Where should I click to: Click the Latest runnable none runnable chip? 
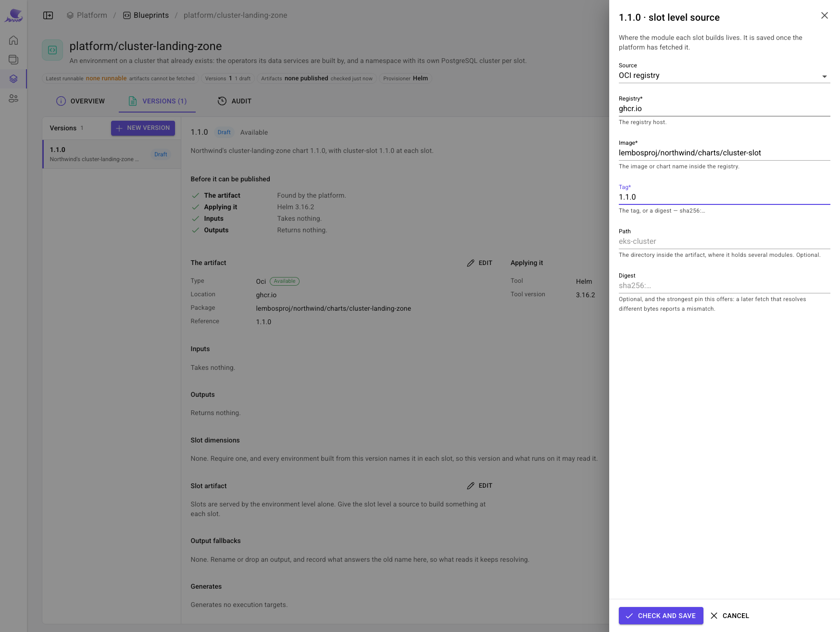click(x=120, y=78)
